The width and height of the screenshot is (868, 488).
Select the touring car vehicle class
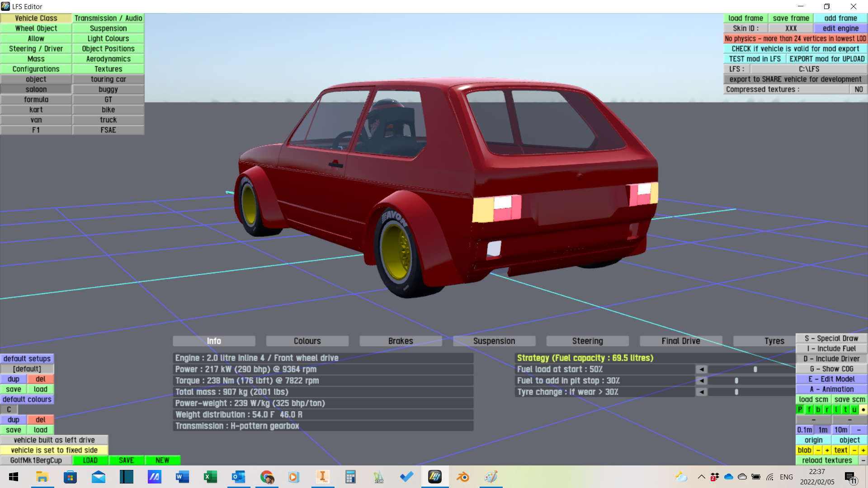tap(108, 79)
